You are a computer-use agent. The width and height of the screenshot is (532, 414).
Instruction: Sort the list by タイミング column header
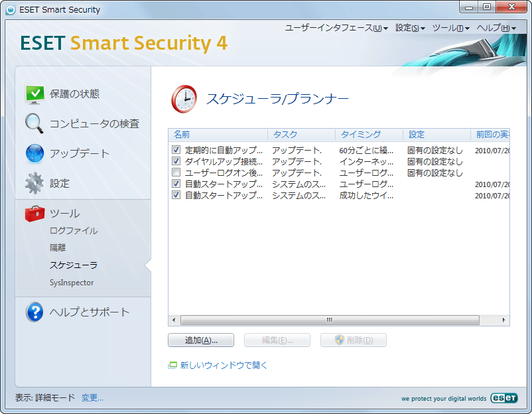coord(361,135)
